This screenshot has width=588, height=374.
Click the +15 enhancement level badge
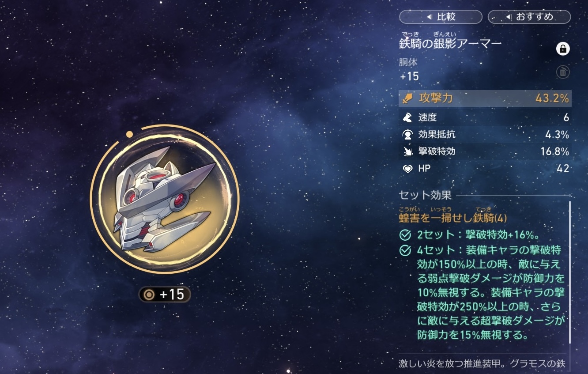point(165,295)
